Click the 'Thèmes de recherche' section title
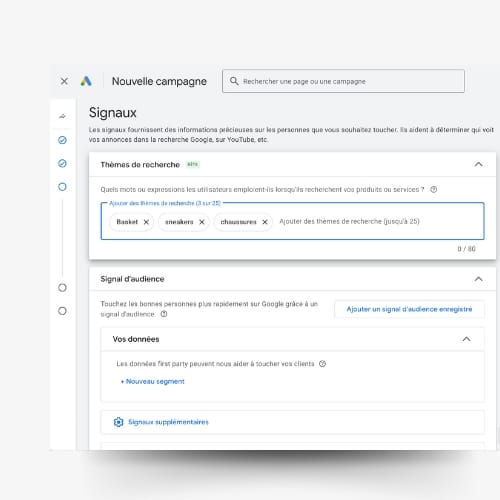Viewport: 500px width, 500px height. pos(140,165)
